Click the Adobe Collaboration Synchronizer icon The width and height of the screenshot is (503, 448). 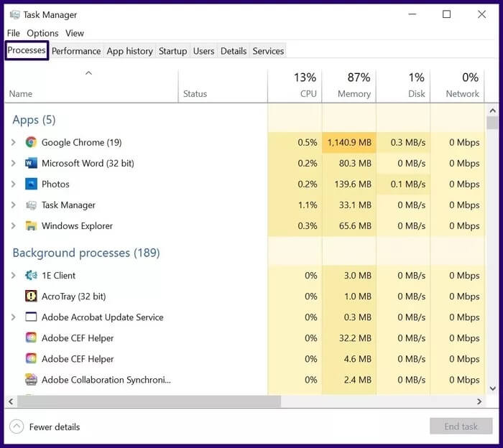click(31, 379)
